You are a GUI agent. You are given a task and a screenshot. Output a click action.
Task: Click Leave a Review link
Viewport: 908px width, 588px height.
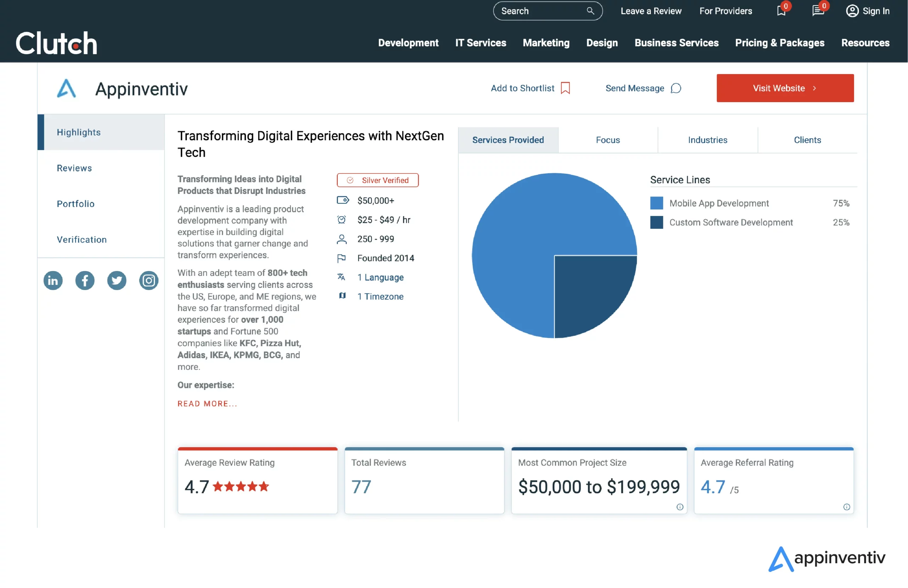tap(651, 11)
